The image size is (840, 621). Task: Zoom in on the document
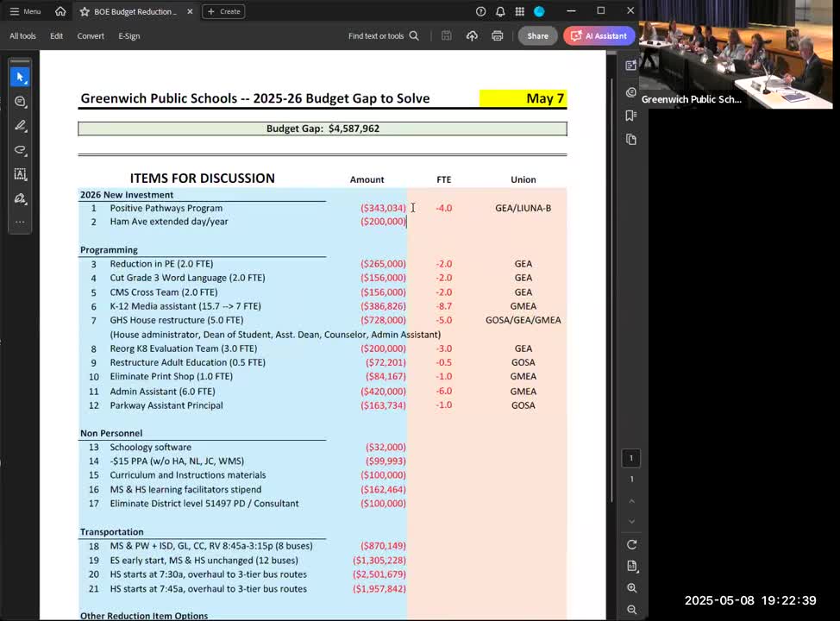tap(631, 588)
